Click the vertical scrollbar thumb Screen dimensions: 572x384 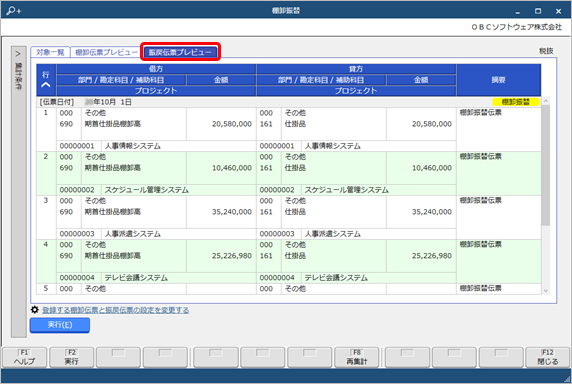[546, 165]
